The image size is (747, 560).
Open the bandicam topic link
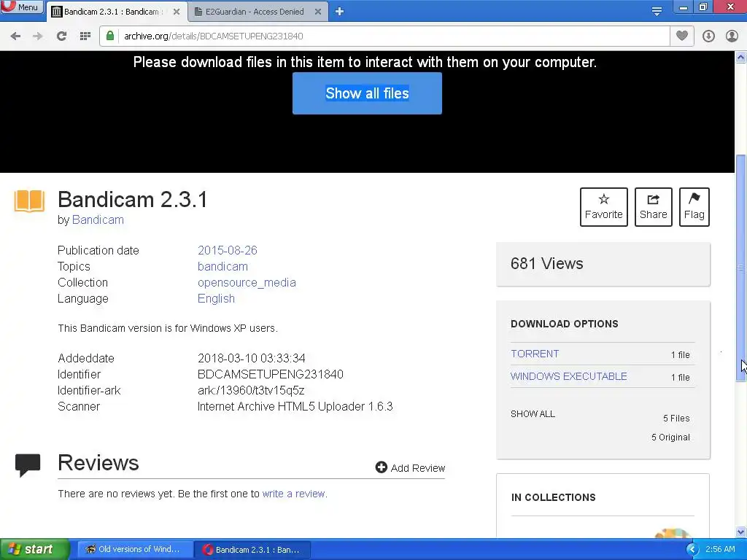click(222, 267)
